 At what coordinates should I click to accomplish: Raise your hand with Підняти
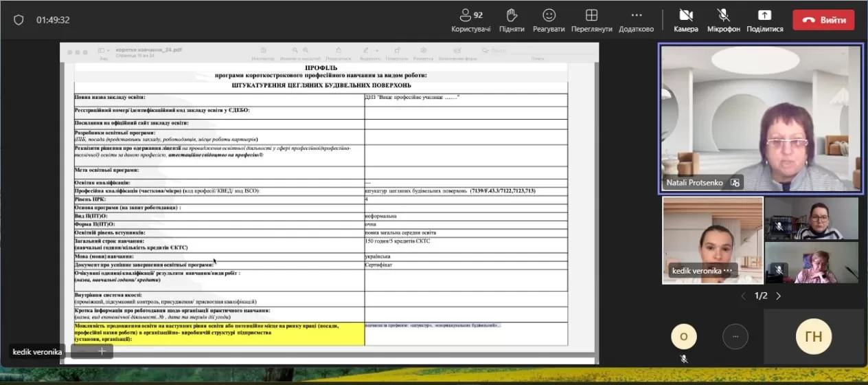(x=512, y=20)
